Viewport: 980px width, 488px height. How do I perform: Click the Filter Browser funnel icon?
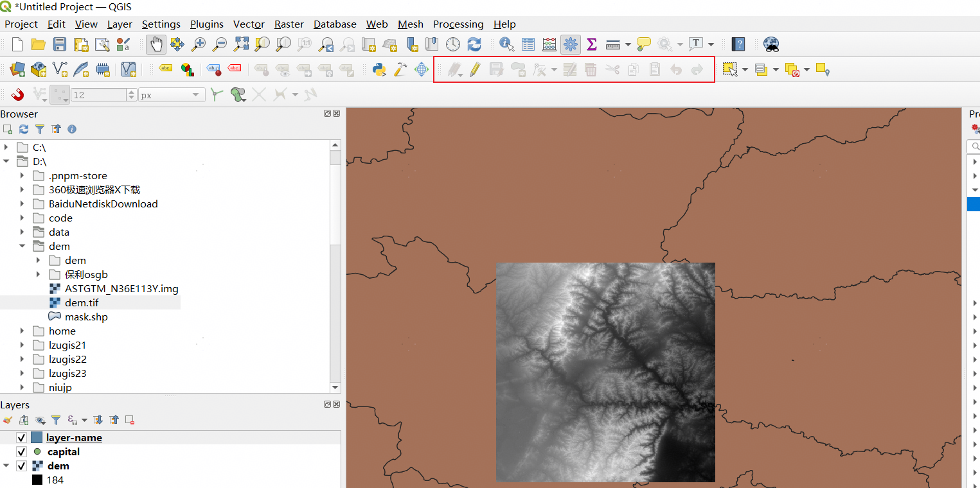click(40, 129)
